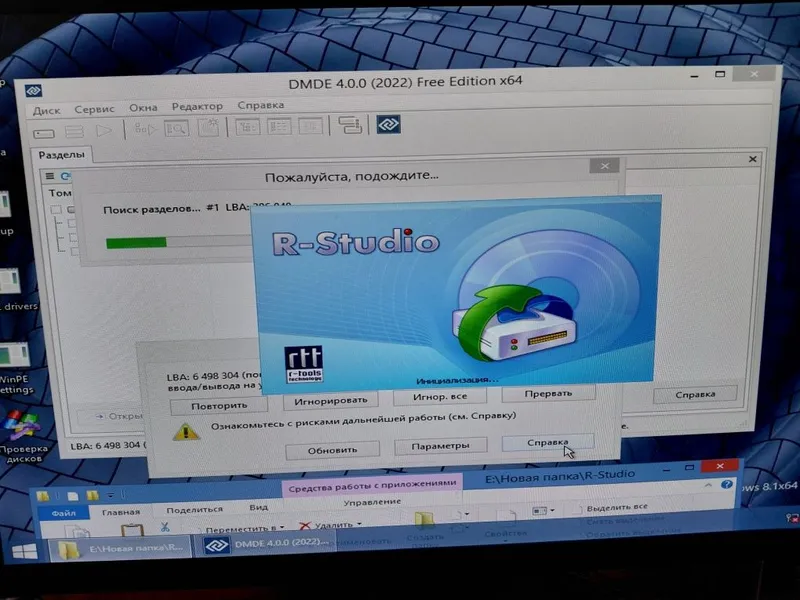Close the Разделы panel with its X

753,159
